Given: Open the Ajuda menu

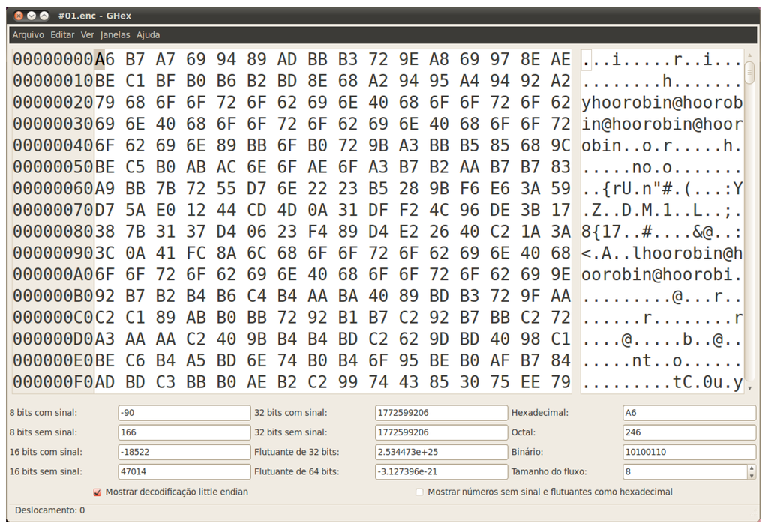Looking at the screenshot, I should (148, 35).
